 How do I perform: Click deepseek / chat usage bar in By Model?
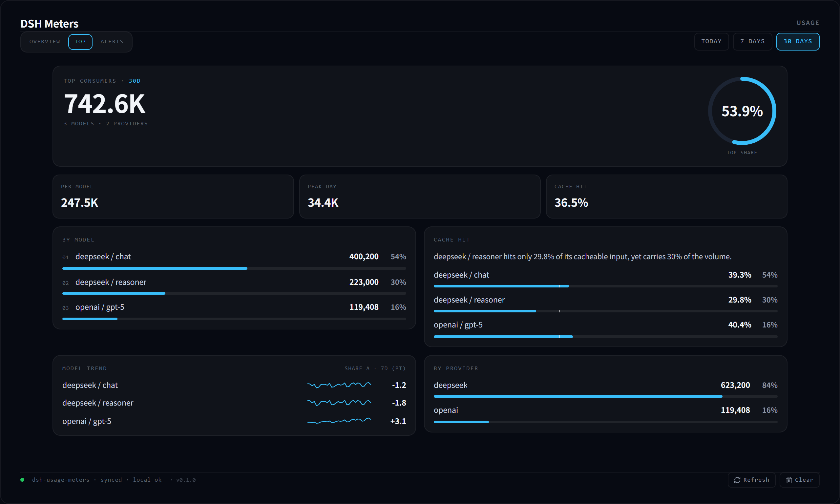[234, 268]
